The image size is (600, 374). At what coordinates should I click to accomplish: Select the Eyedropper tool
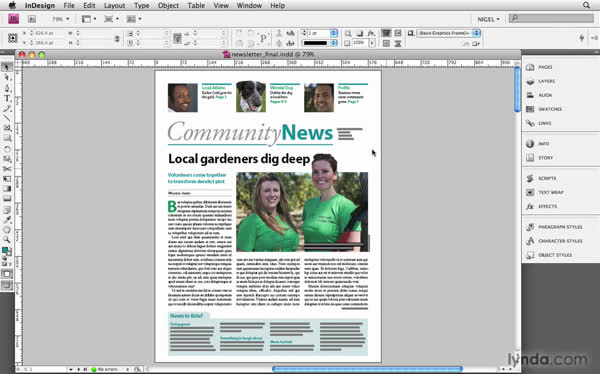click(x=7, y=219)
